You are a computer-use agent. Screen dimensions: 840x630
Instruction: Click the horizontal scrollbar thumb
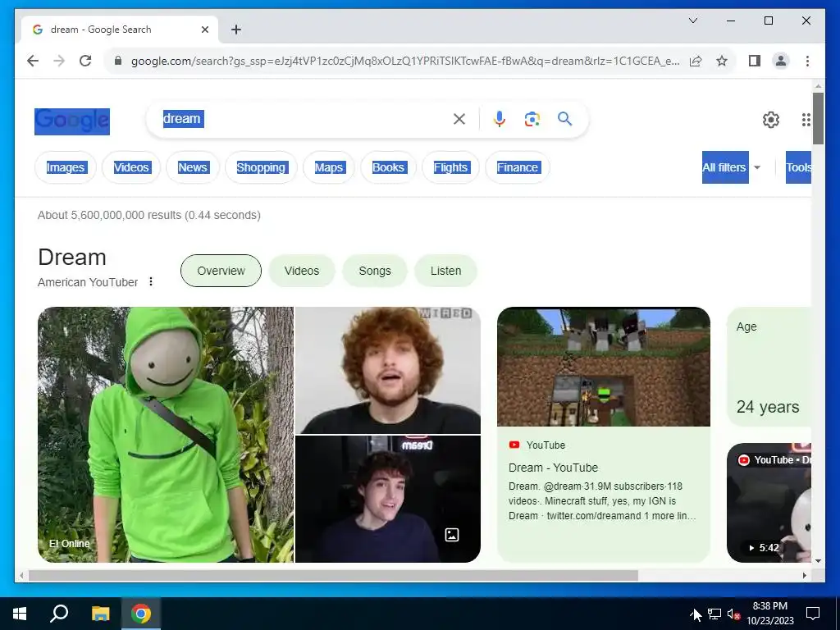click(x=333, y=575)
